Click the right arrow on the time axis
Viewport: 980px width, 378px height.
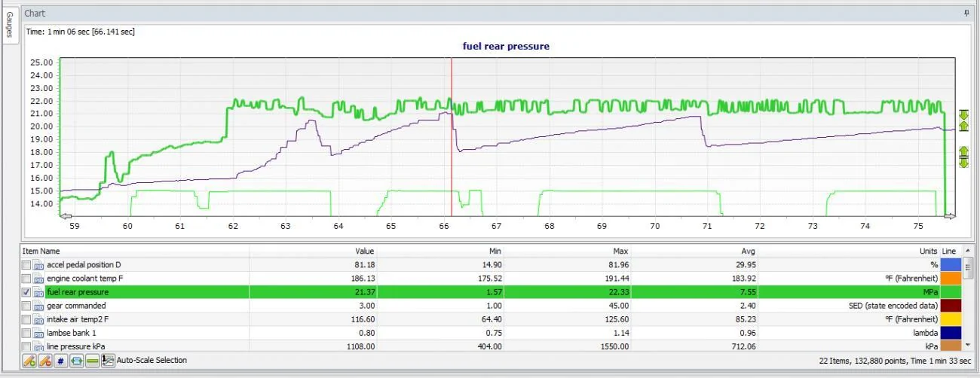pos(951,216)
